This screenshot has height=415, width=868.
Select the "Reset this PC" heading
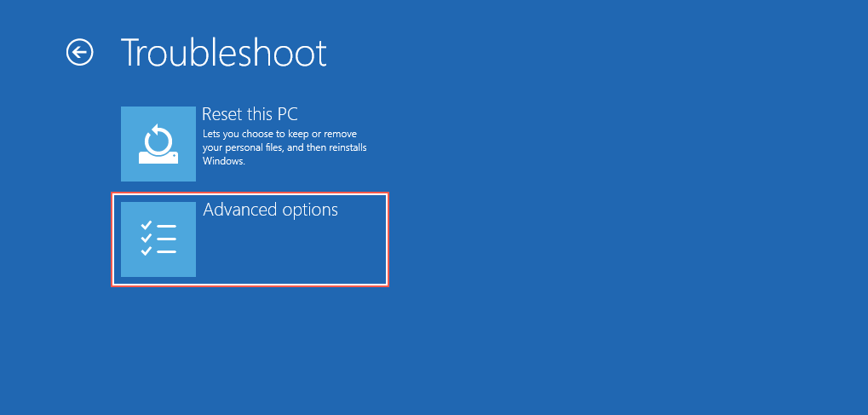coord(249,114)
